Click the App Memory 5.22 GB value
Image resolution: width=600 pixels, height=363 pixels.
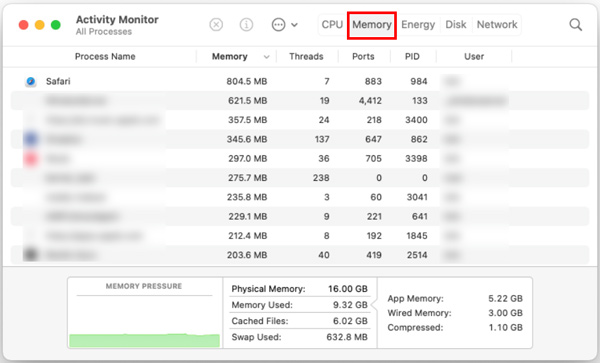pyautogui.click(x=505, y=298)
